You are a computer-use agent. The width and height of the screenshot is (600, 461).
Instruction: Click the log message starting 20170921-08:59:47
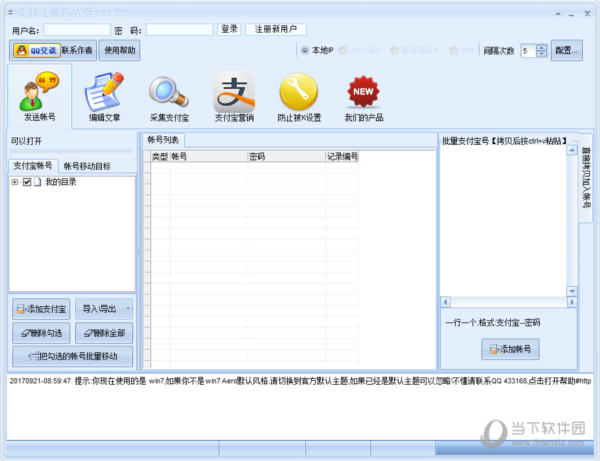[300, 381]
